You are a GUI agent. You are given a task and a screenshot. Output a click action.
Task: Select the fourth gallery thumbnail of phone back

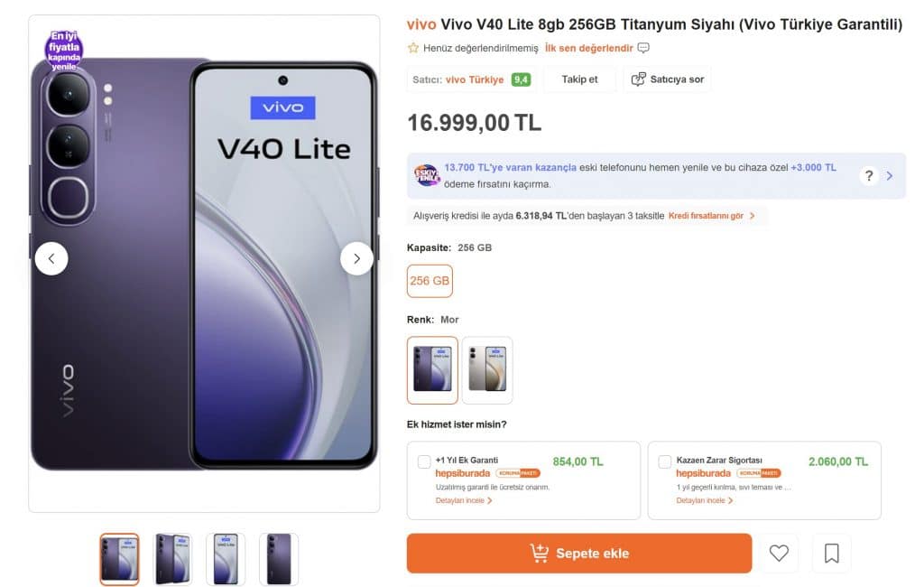279,559
